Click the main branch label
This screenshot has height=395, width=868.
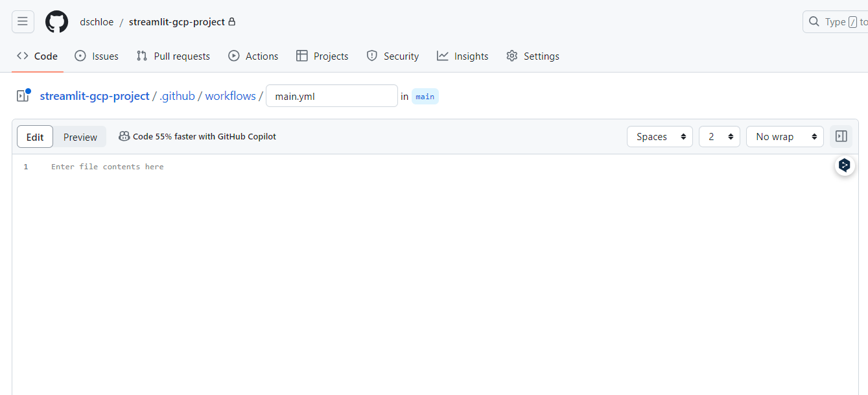point(425,97)
